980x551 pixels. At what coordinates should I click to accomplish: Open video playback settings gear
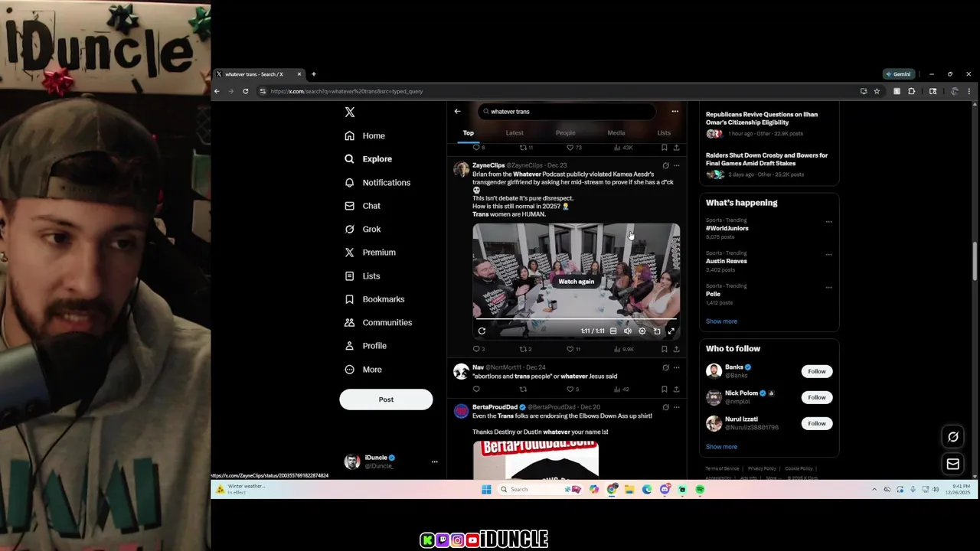[642, 331]
